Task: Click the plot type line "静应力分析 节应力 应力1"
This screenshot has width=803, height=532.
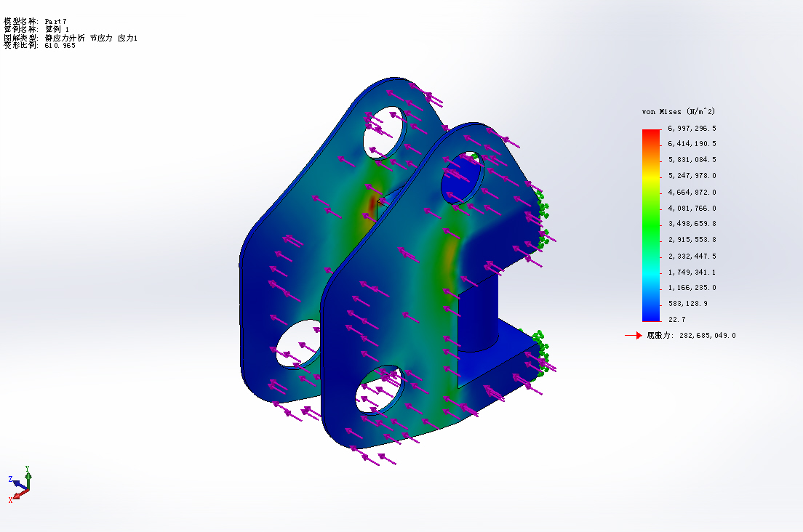Action: pos(70,38)
